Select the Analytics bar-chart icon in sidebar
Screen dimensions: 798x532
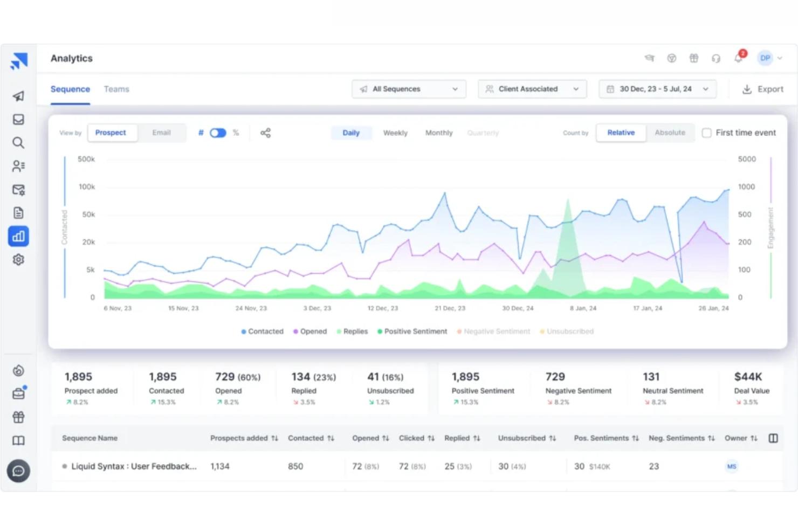[18, 236]
